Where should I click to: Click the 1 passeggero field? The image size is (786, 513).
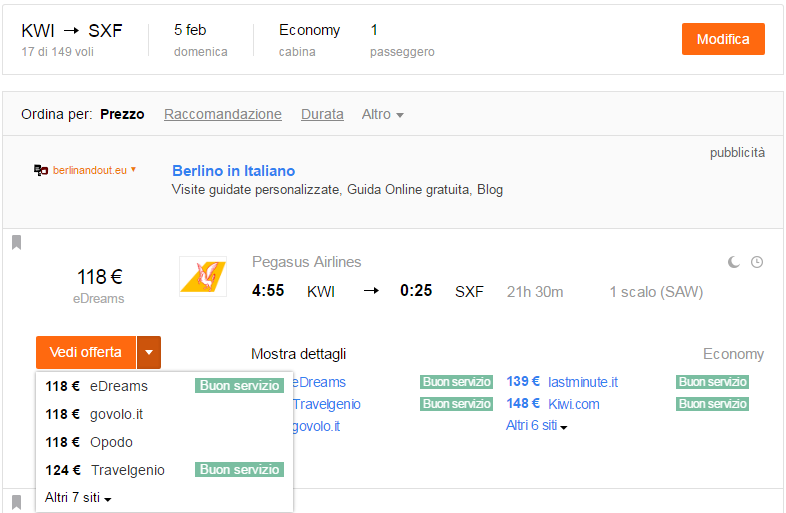402,40
